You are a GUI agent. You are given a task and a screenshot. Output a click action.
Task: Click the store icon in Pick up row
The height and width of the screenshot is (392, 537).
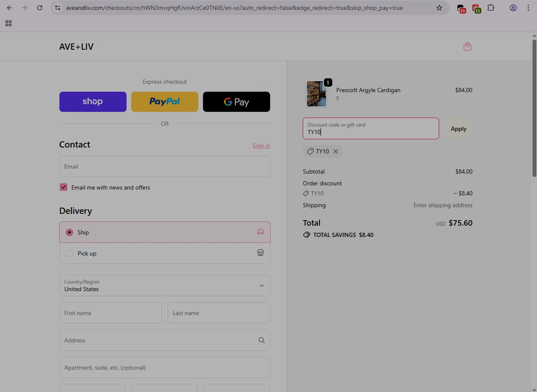260,253
